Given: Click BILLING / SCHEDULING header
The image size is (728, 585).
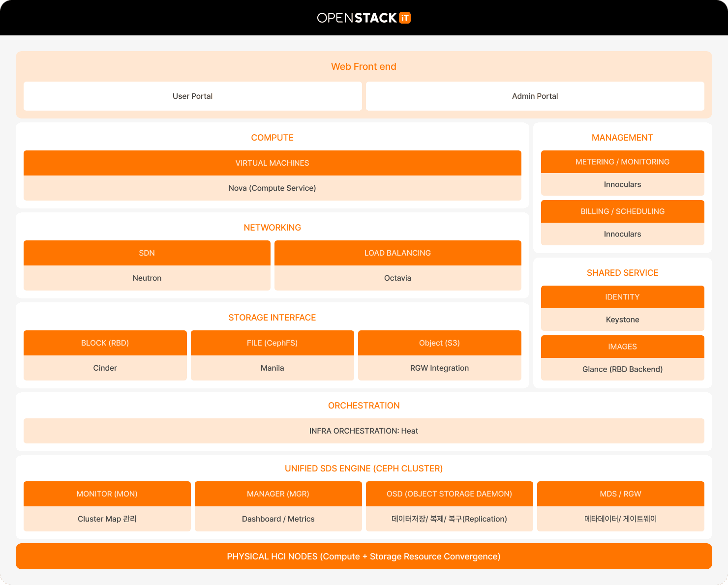Looking at the screenshot, I should tap(623, 211).
